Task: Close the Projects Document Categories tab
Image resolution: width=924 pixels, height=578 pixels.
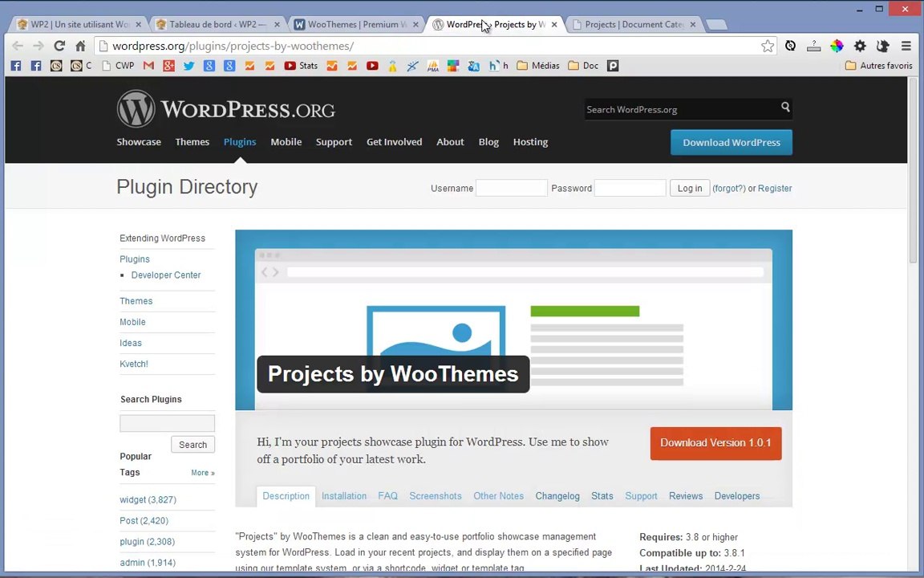Action: (x=693, y=24)
